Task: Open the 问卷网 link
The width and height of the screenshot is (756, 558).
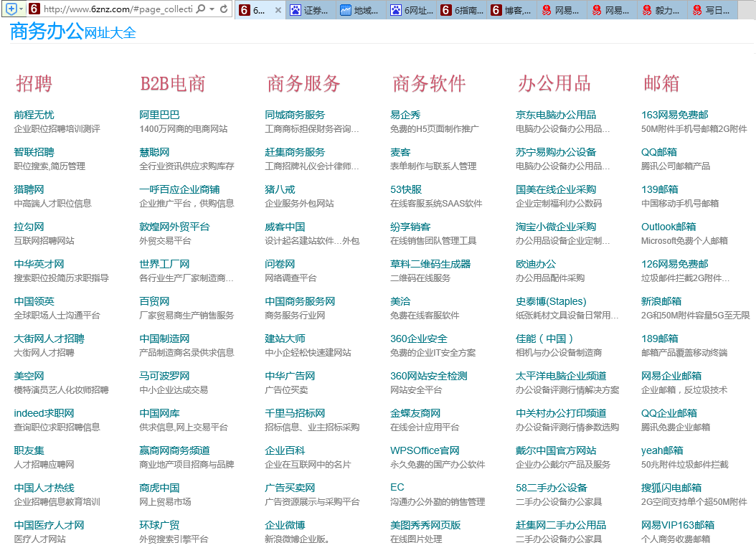Action: point(280,264)
